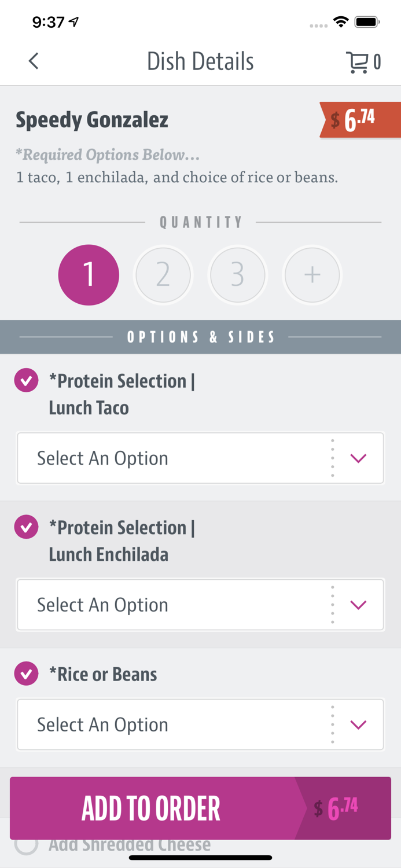The image size is (401, 868).
Task: Tap the checkmark beside Lunch Taco protein
Action: tap(27, 381)
